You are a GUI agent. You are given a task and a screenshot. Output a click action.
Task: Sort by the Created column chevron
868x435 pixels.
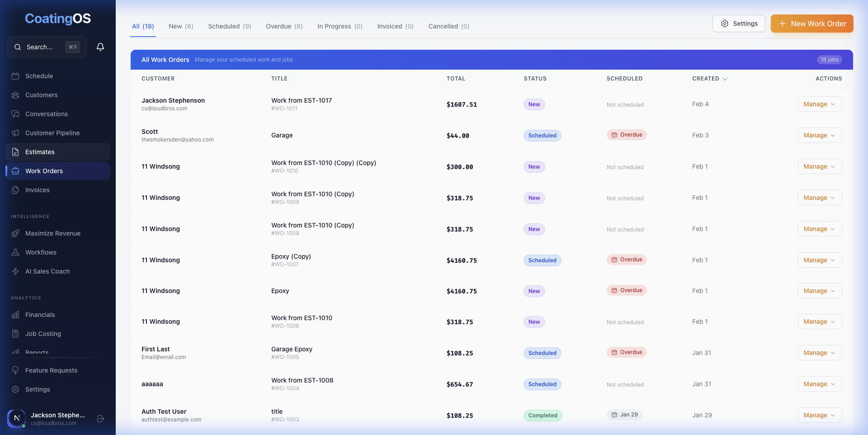click(x=725, y=79)
